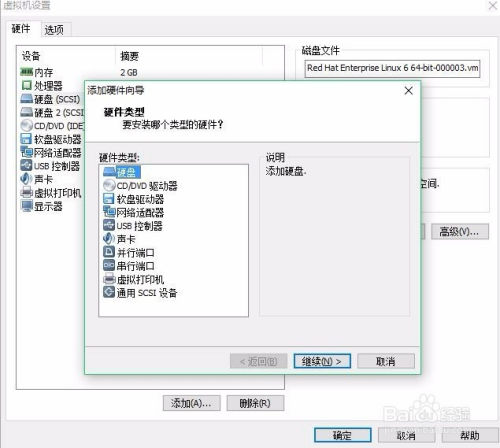Go back with the < 返回(B) button
500x448 pixels.
coord(259,361)
